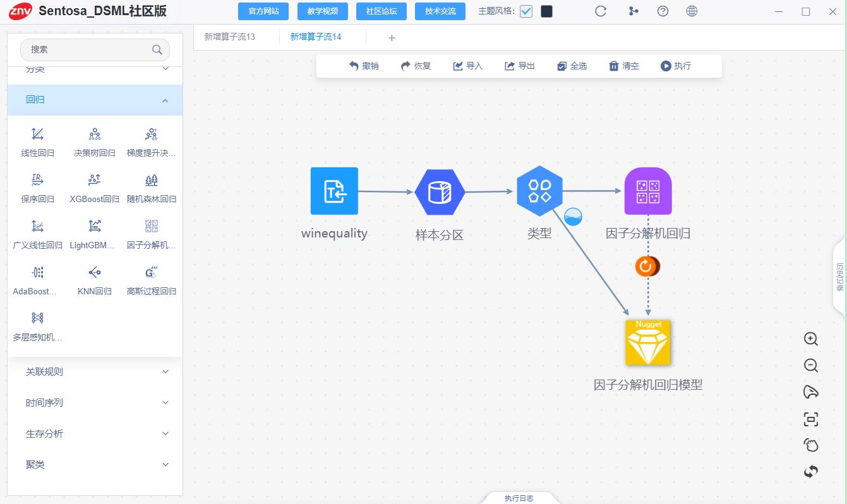Open the 技术交流 button

(440, 11)
